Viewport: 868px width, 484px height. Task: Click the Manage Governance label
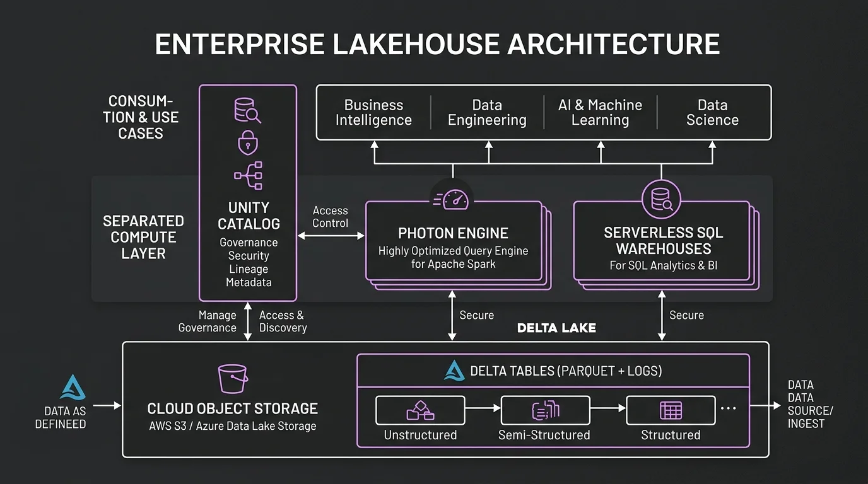(208, 321)
